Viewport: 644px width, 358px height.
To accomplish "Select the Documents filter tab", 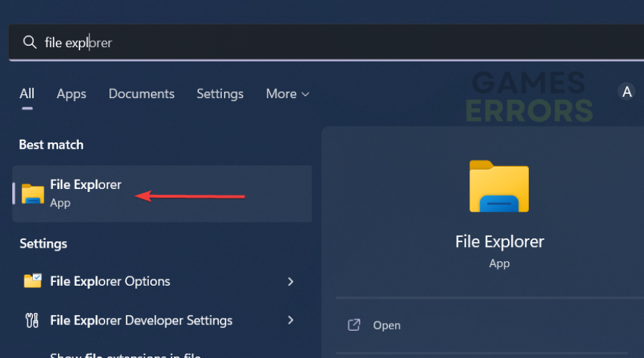I will pos(142,94).
